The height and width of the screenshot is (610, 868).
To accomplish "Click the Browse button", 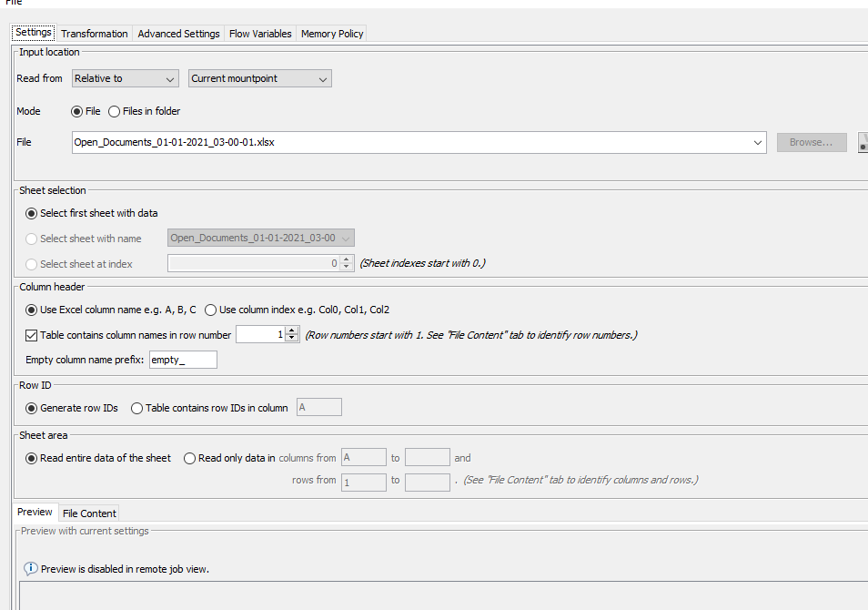I will pos(812,142).
